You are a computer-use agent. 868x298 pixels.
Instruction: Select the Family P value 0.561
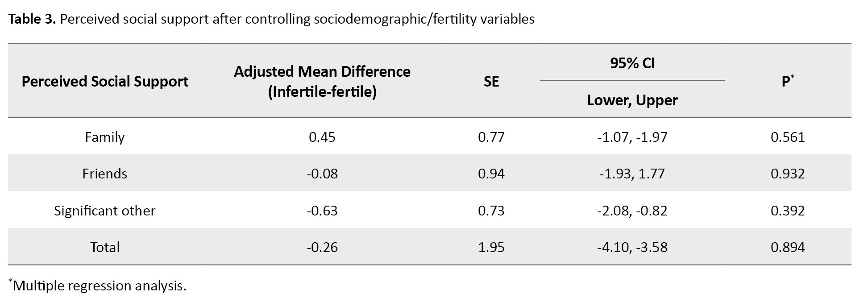(x=788, y=137)
